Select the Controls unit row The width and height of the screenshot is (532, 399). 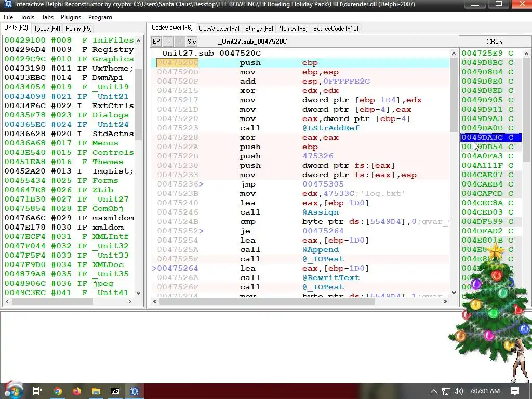(69, 152)
